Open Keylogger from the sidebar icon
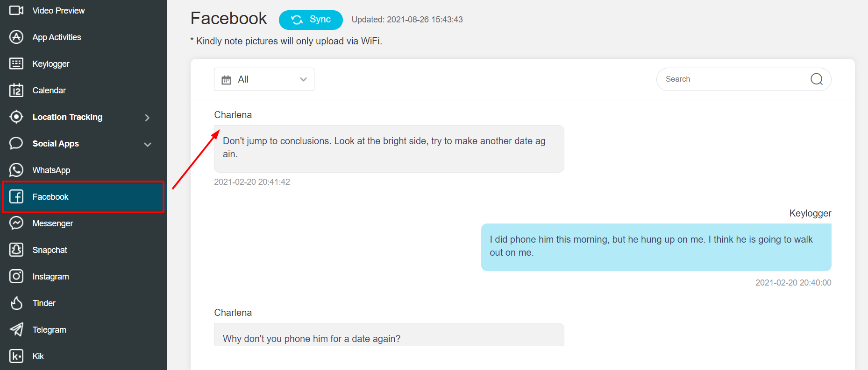 [x=16, y=63]
